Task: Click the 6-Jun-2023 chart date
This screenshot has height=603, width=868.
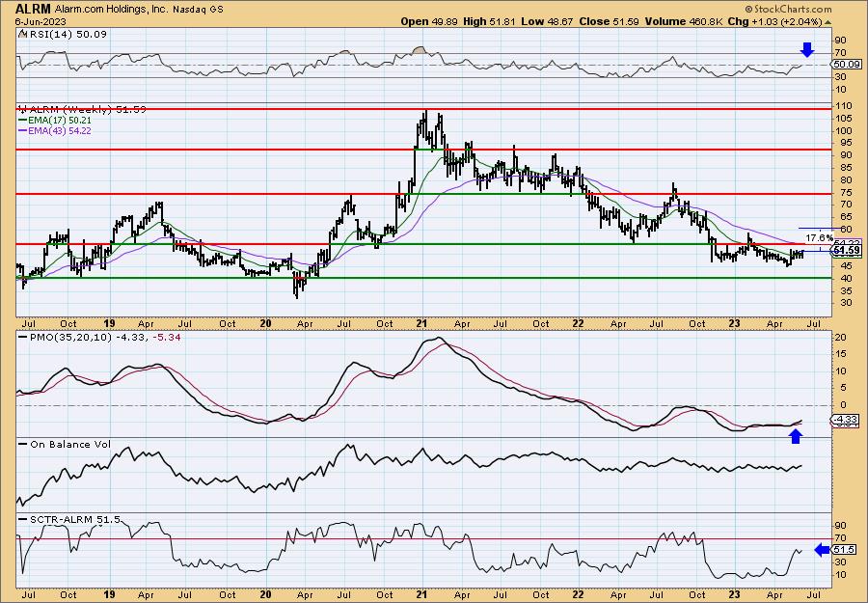Action: tap(41, 21)
